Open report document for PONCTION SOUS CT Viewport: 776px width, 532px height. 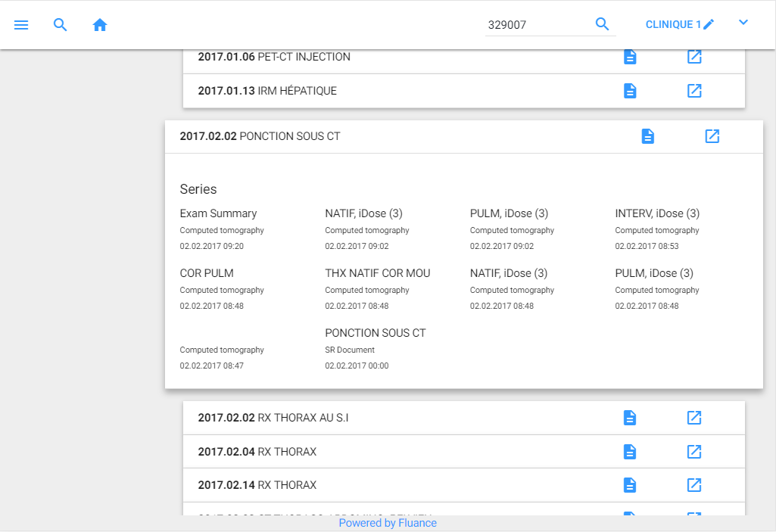point(647,136)
